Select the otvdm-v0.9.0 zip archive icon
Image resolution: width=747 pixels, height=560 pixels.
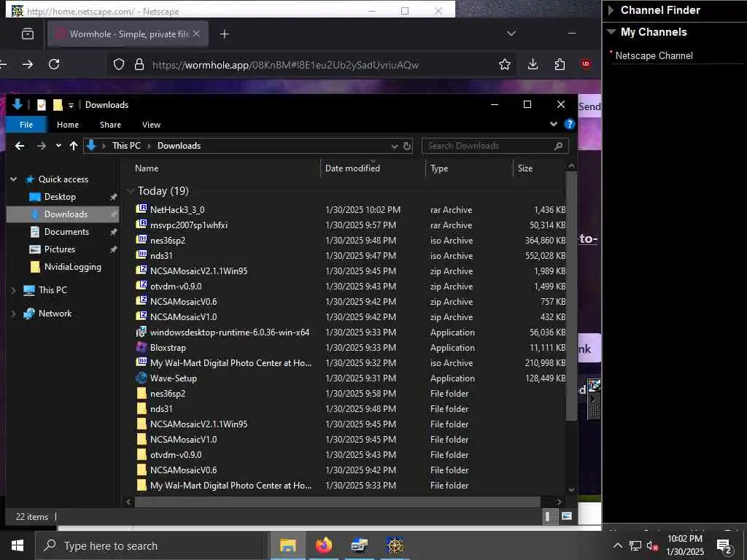coord(142,286)
